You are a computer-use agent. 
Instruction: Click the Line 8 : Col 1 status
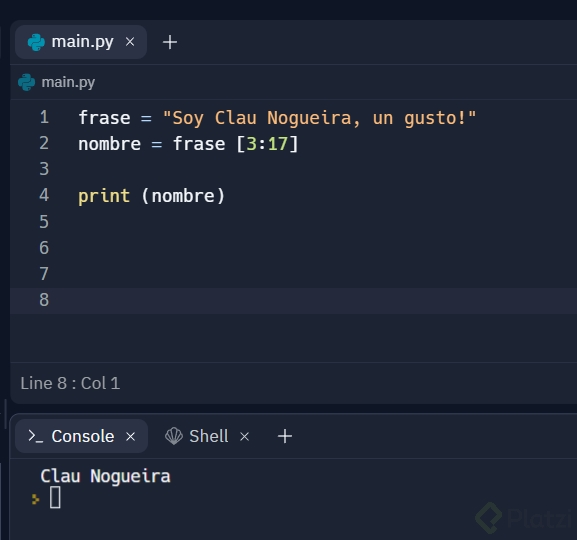click(x=70, y=383)
